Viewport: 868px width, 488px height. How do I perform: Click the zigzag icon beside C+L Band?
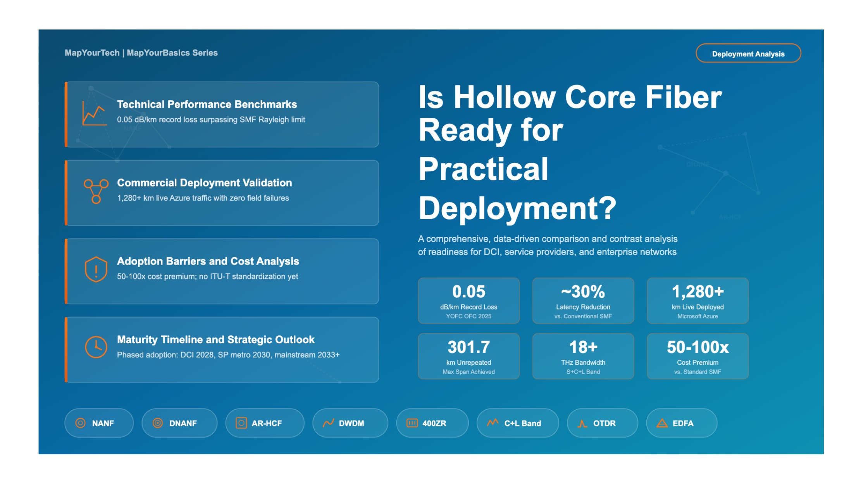pyautogui.click(x=493, y=423)
